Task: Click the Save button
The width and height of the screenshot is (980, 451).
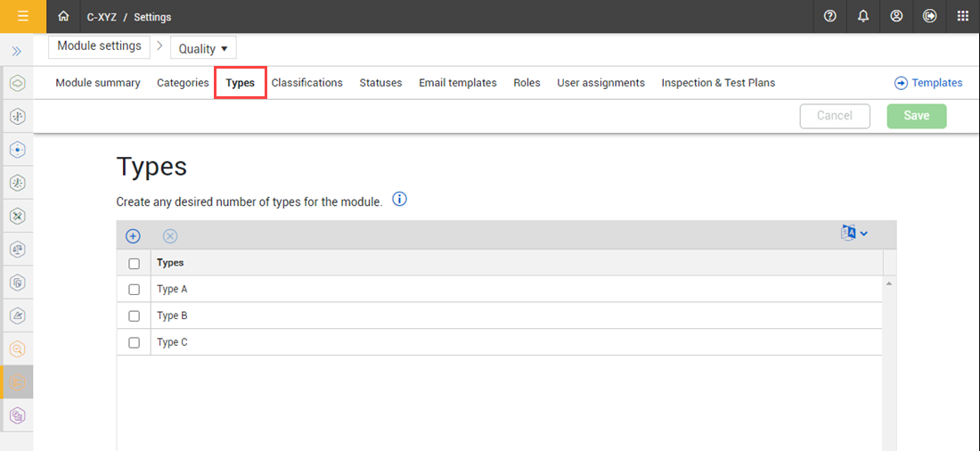Action: tap(916, 116)
